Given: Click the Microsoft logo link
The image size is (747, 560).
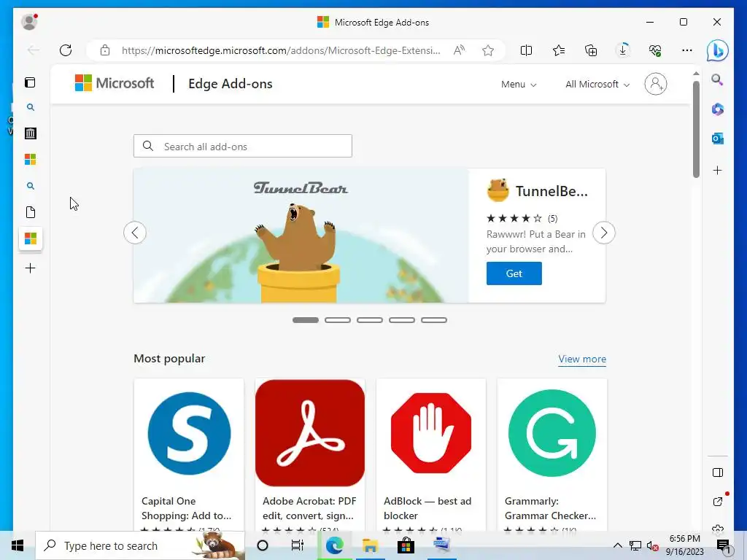Looking at the screenshot, I should pyautogui.click(x=115, y=83).
